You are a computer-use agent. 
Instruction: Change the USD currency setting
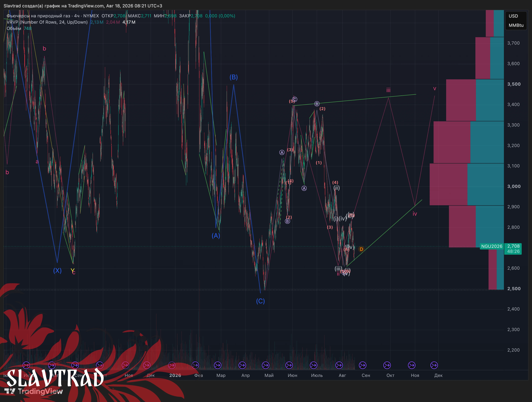pyautogui.click(x=513, y=16)
